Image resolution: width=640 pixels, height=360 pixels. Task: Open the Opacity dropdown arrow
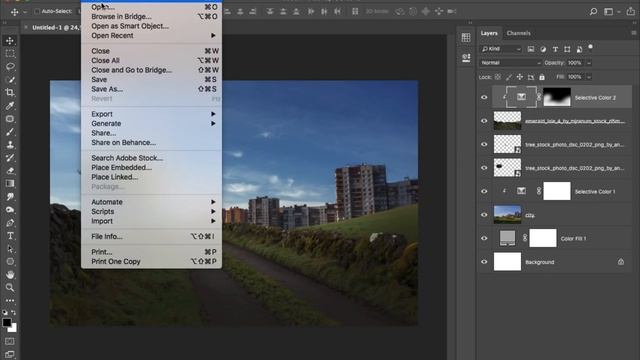(589, 63)
